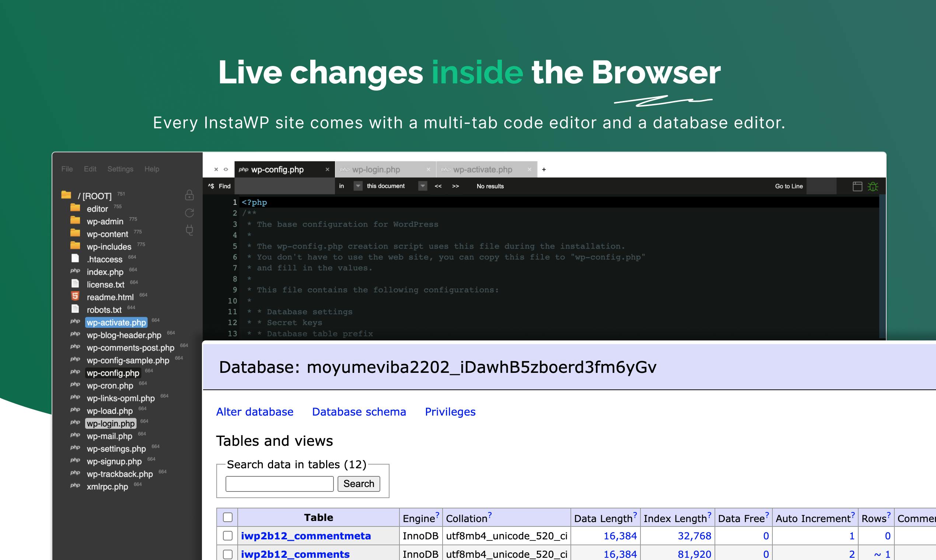Click the robots.txt file icon
Image resolution: width=936 pixels, height=560 pixels.
tap(75, 309)
